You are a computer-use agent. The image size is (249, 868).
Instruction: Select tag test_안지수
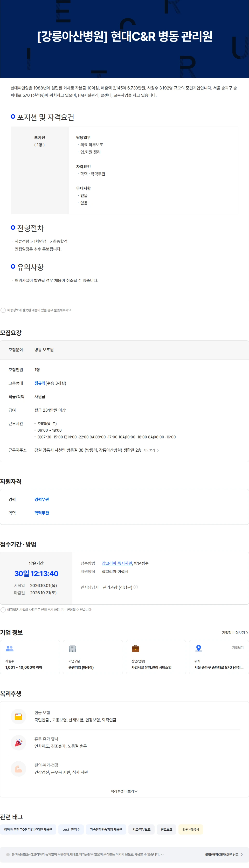coord(71,829)
